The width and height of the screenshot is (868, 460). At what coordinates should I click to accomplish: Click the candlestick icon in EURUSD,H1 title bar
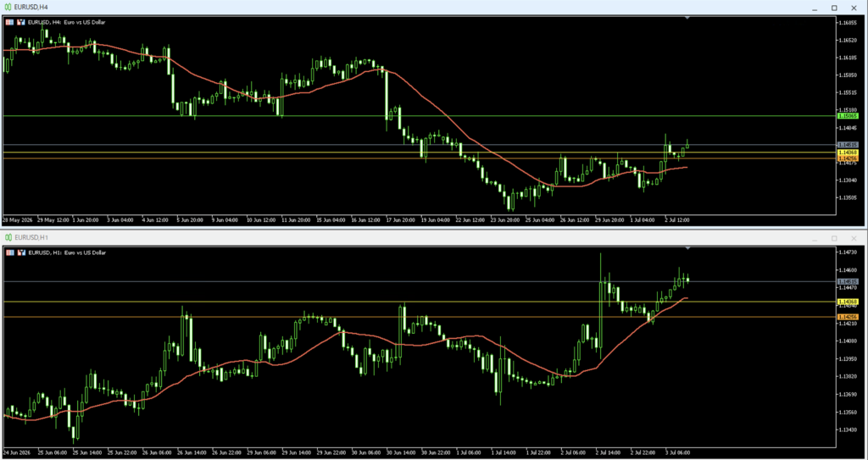(8, 237)
